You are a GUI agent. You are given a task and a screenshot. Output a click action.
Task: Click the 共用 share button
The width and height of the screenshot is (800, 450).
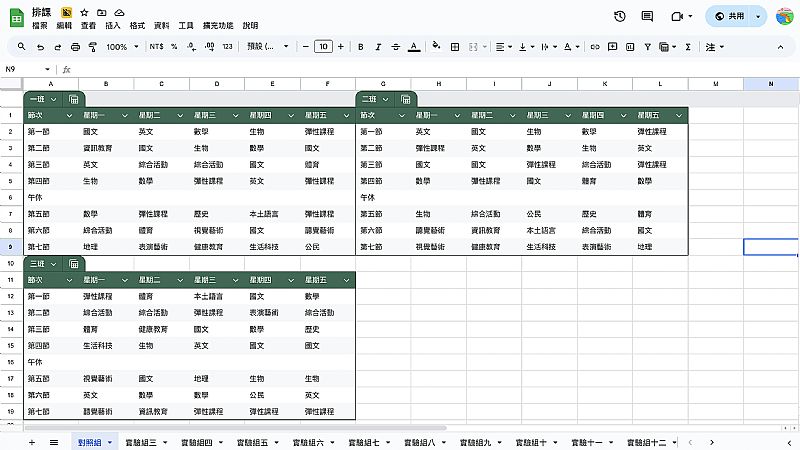[x=735, y=17]
